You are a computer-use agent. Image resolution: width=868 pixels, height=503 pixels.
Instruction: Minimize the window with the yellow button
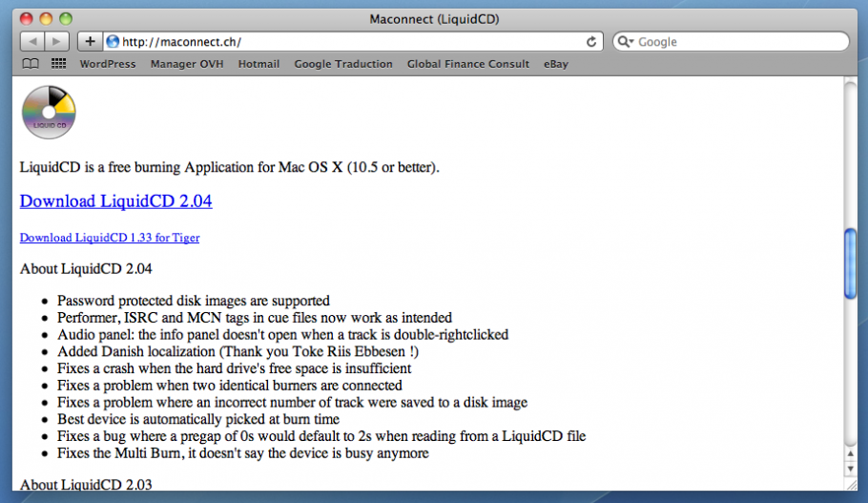point(46,19)
